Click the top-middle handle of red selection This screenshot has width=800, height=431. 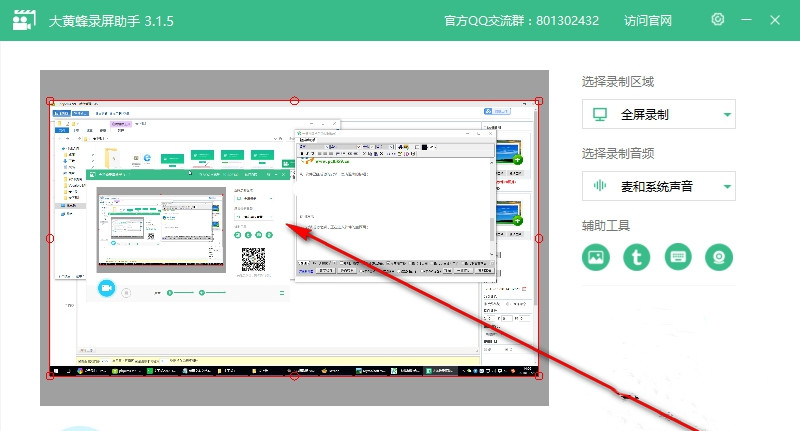[294, 101]
